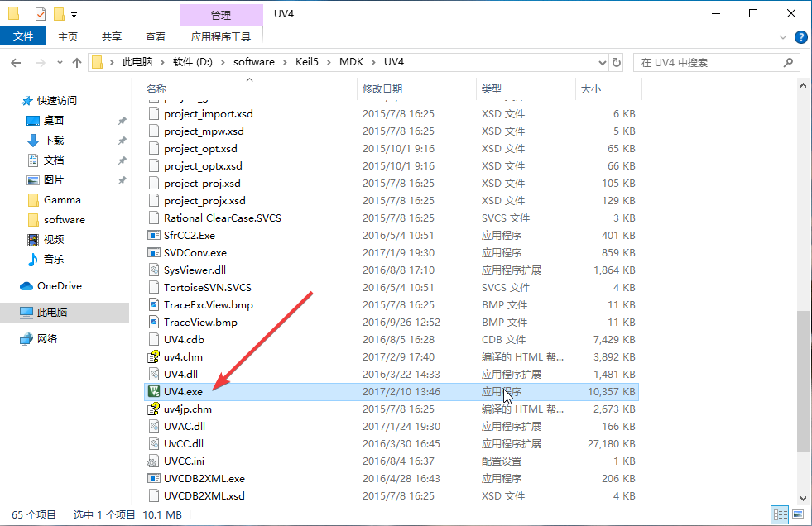The image size is (812, 526).
Task: Click the UVAC.dll file icon
Action: click(x=154, y=426)
